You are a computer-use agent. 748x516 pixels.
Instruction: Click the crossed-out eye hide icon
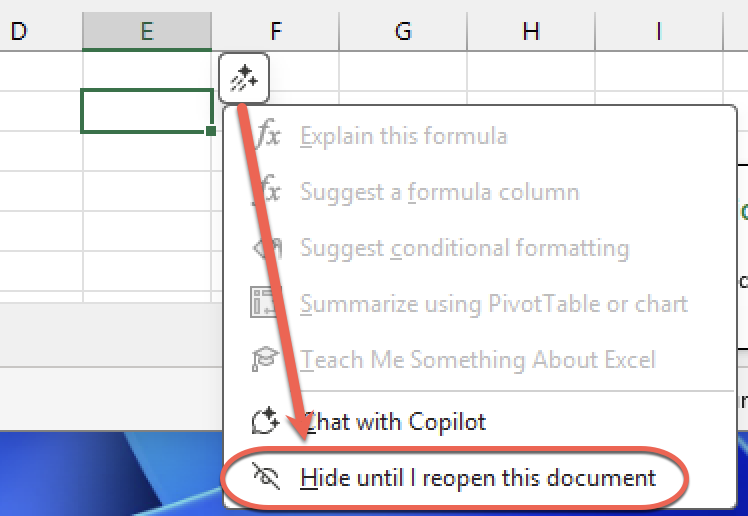pos(266,477)
